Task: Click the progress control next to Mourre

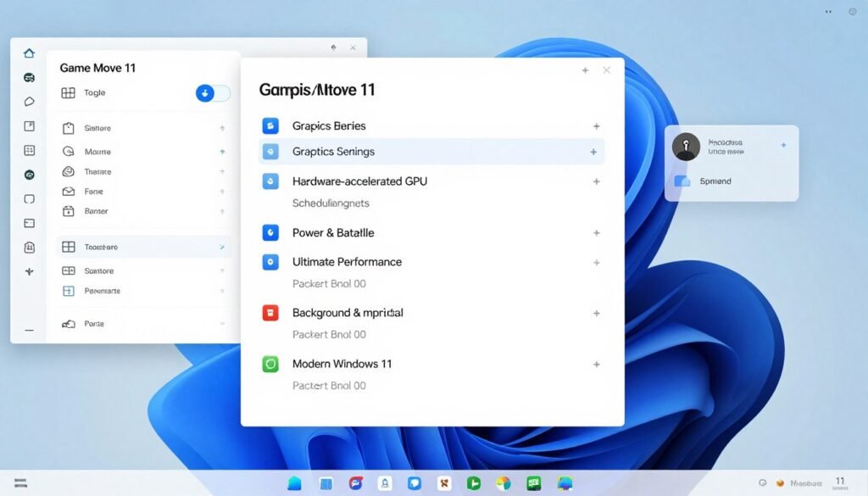Action: tap(222, 151)
